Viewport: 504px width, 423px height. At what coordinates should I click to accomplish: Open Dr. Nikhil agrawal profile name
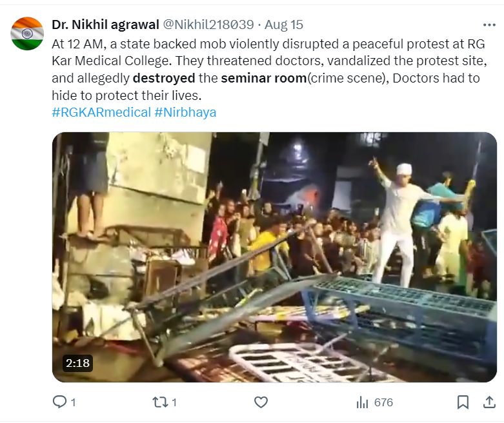(105, 25)
